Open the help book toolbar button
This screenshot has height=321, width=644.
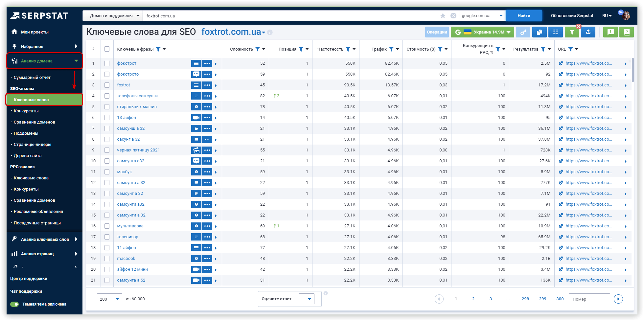pos(627,32)
